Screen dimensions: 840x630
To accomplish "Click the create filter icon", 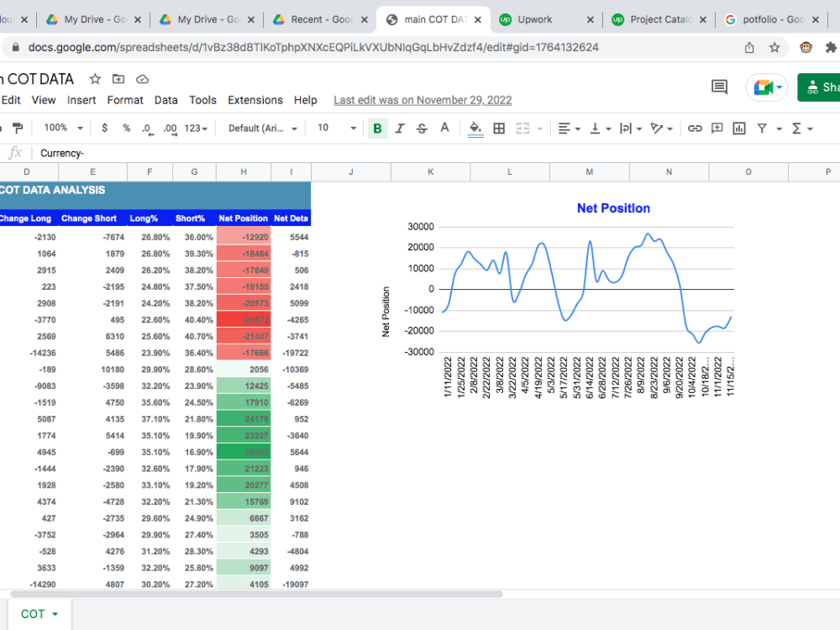I will [x=762, y=128].
